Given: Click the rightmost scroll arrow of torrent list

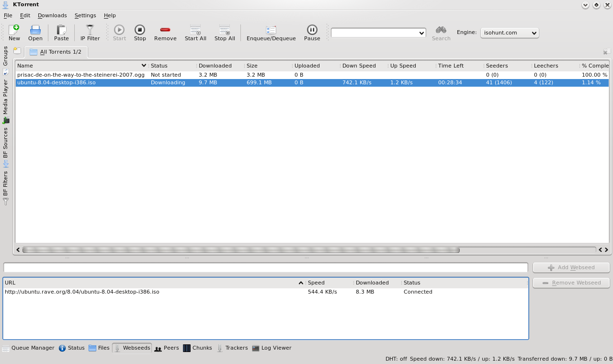Looking at the screenshot, I should [606, 250].
